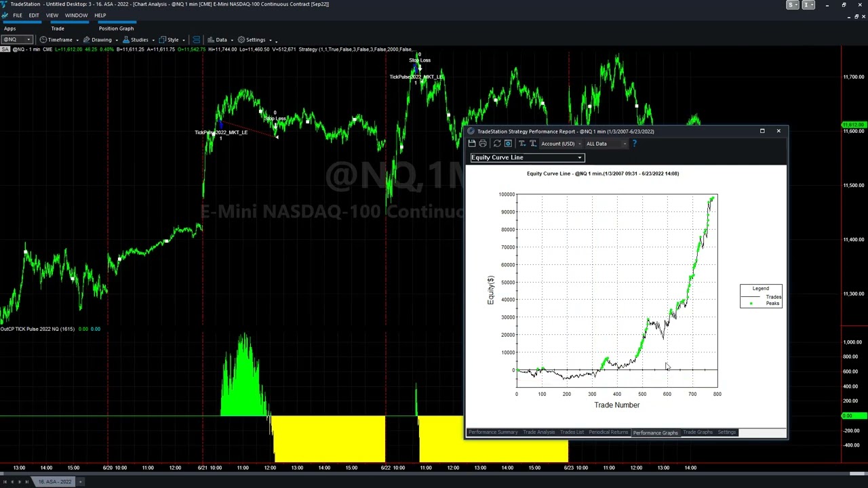Expand the chart Settings dropdown arrow
868x488 pixels.
click(x=270, y=40)
